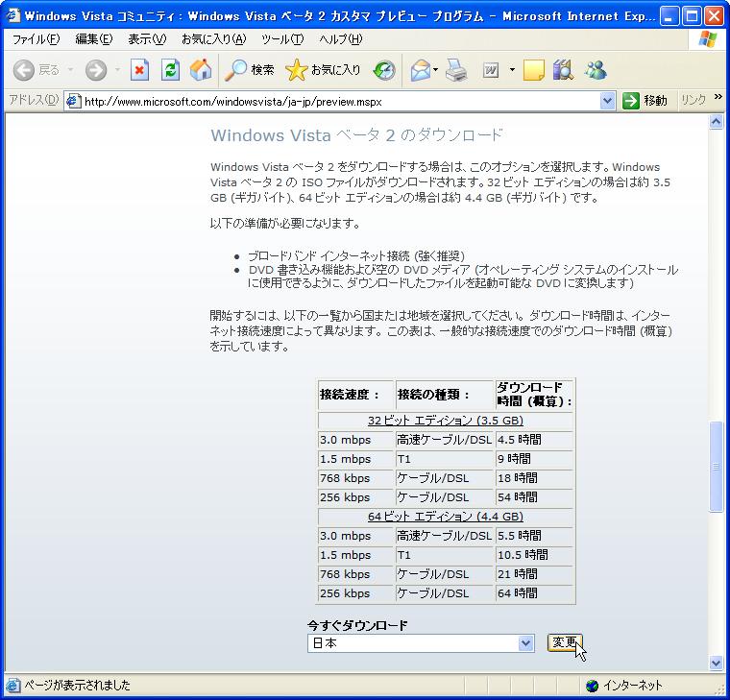
Task: Open the 表示(V) menu
Action: coord(147,39)
